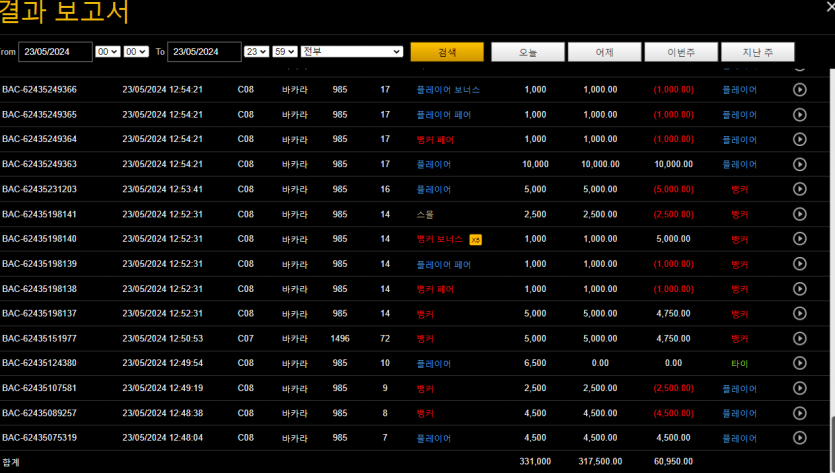Open the From hour dropdown
This screenshot has height=473, width=835.
click(108, 52)
